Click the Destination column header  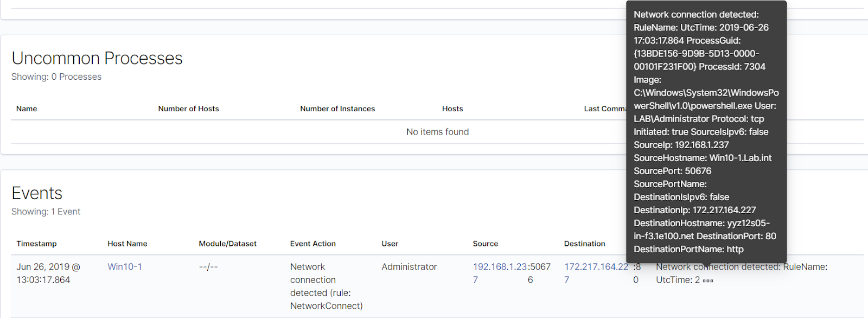point(585,244)
